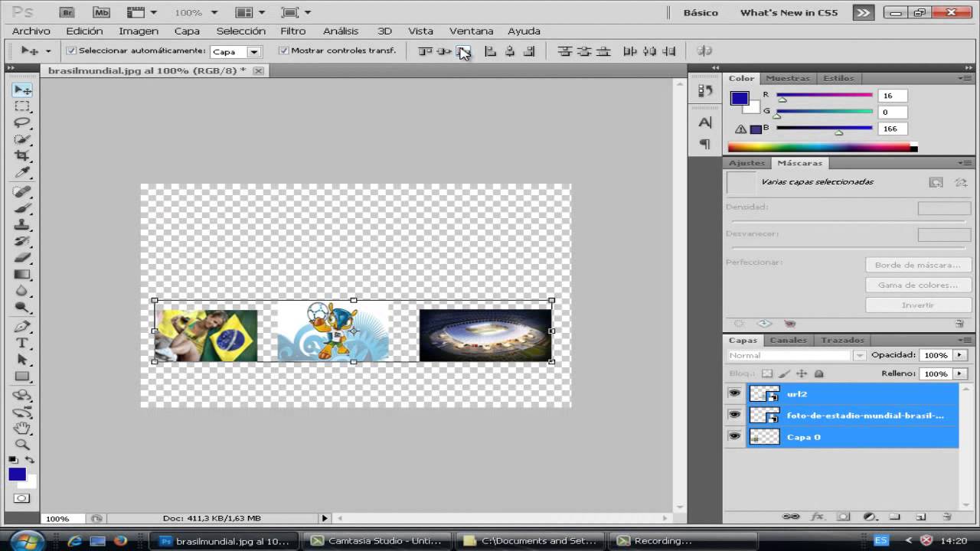Click the foreground color swatch in toolbox
Viewport: 980px width, 551px height.
pos(17,474)
